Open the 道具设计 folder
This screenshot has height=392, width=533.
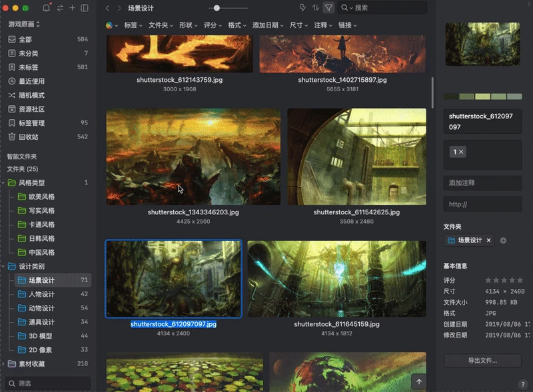coord(53,322)
